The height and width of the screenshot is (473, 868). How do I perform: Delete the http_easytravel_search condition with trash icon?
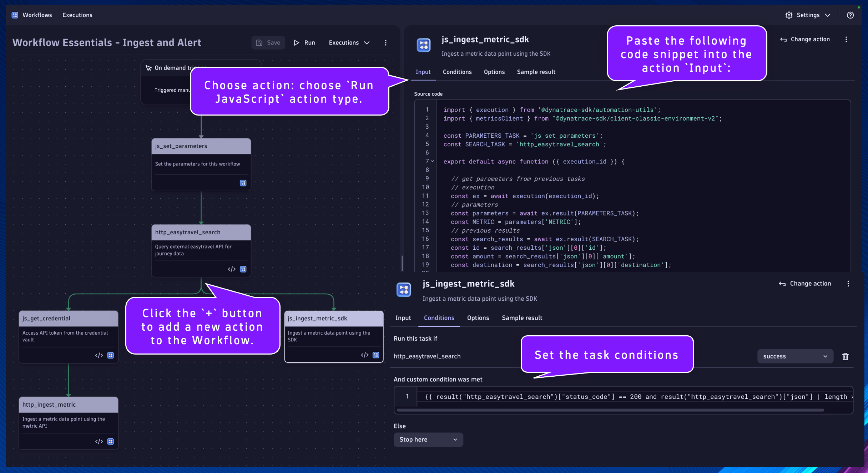point(845,356)
